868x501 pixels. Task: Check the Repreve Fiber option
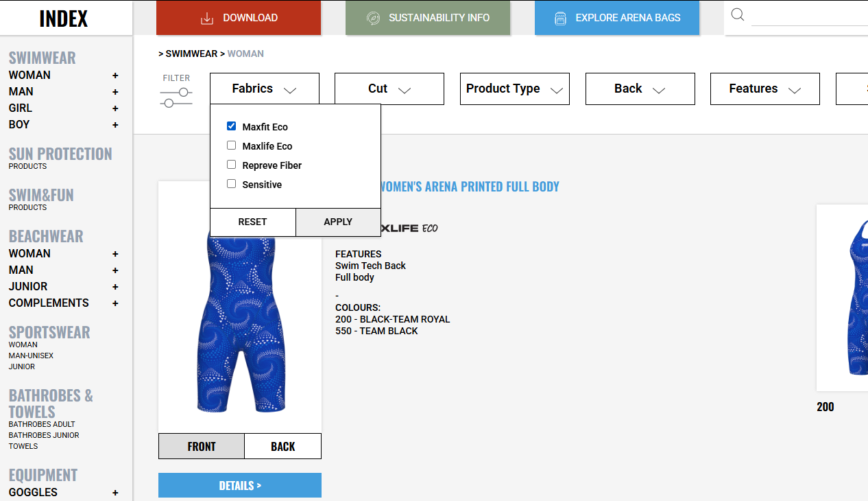point(232,165)
